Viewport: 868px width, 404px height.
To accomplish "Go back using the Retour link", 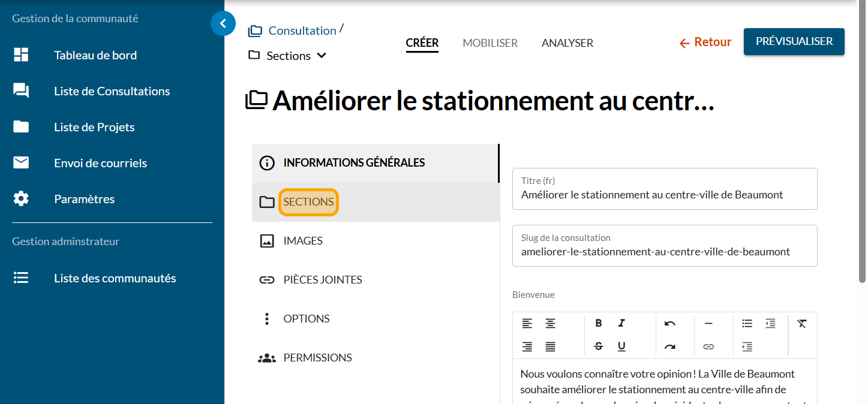I will click(x=705, y=43).
